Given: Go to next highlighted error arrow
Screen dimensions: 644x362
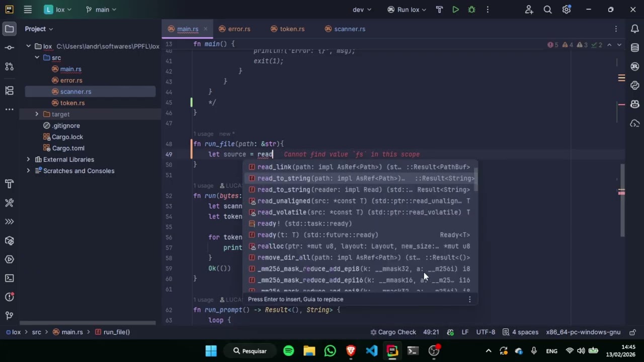Looking at the screenshot, I should [619, 45].
